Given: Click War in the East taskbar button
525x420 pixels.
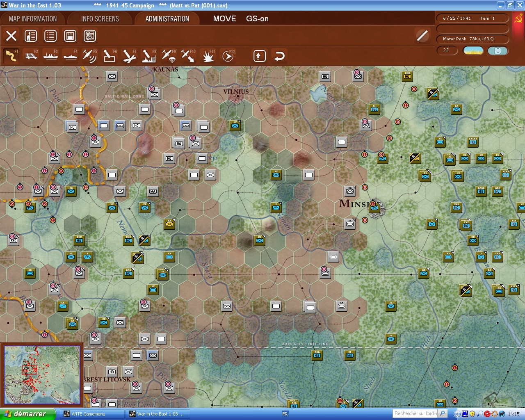Looking at the screenshot, I should click(x=157, y=414).
